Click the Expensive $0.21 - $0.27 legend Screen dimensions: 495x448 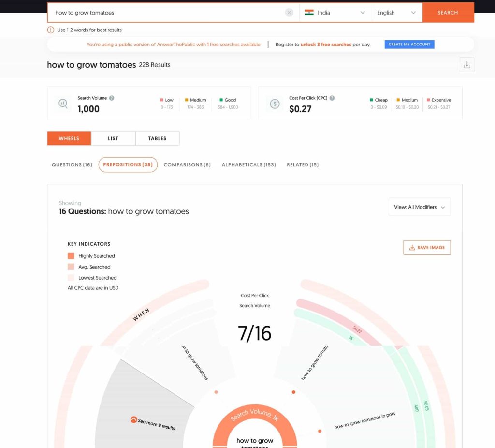point(439,104)
